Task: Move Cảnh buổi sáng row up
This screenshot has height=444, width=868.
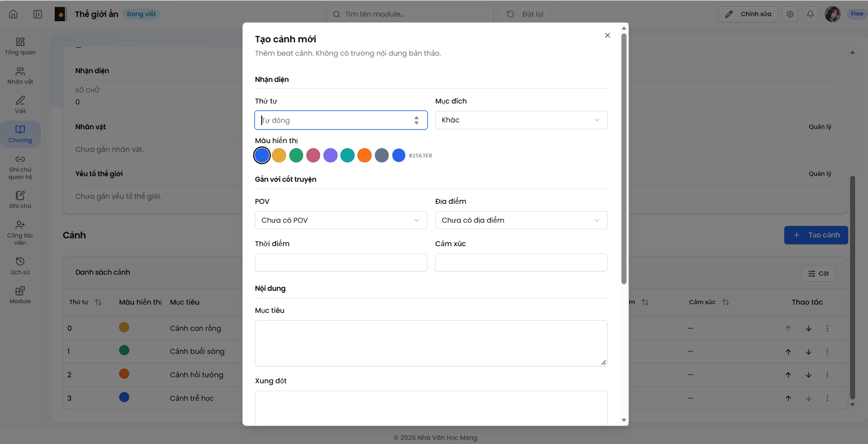Action: point(788,352)
